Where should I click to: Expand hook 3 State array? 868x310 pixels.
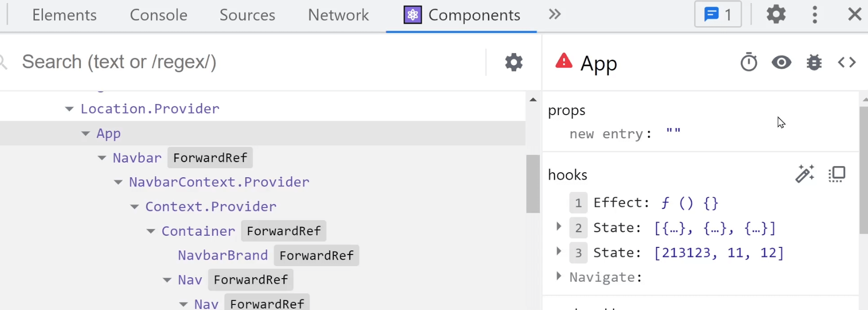[x=559, y=251]
